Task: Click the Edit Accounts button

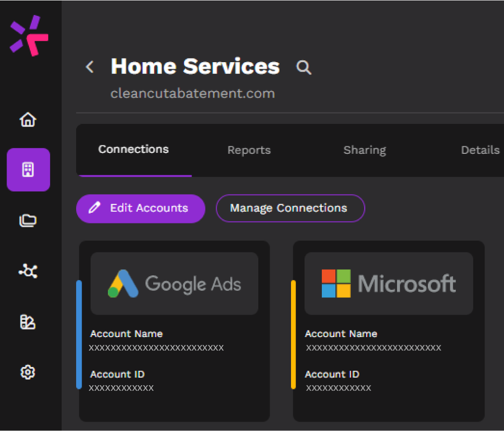Action: click(x=141, y=208)
